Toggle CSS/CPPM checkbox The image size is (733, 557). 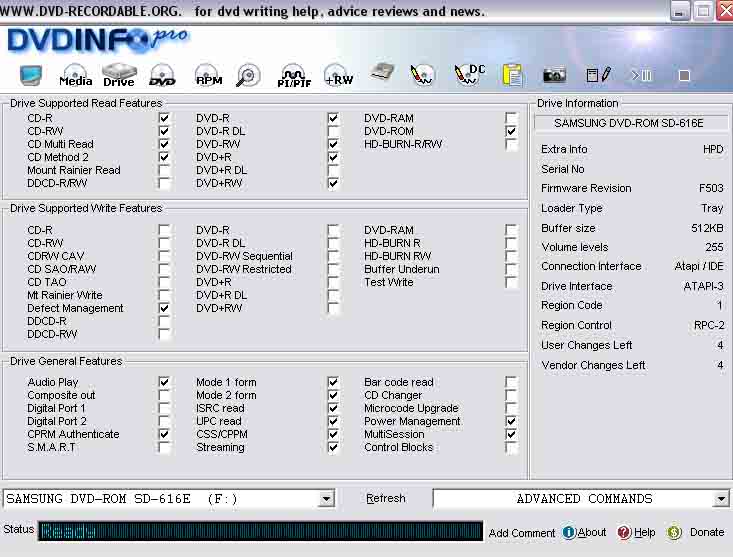pos(333,434)
